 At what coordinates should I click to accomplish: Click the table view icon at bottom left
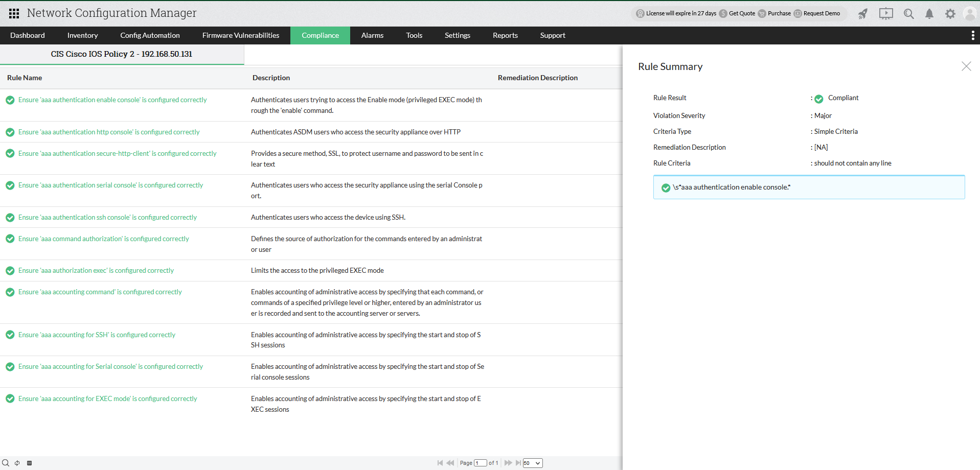[x=29, y=463]
